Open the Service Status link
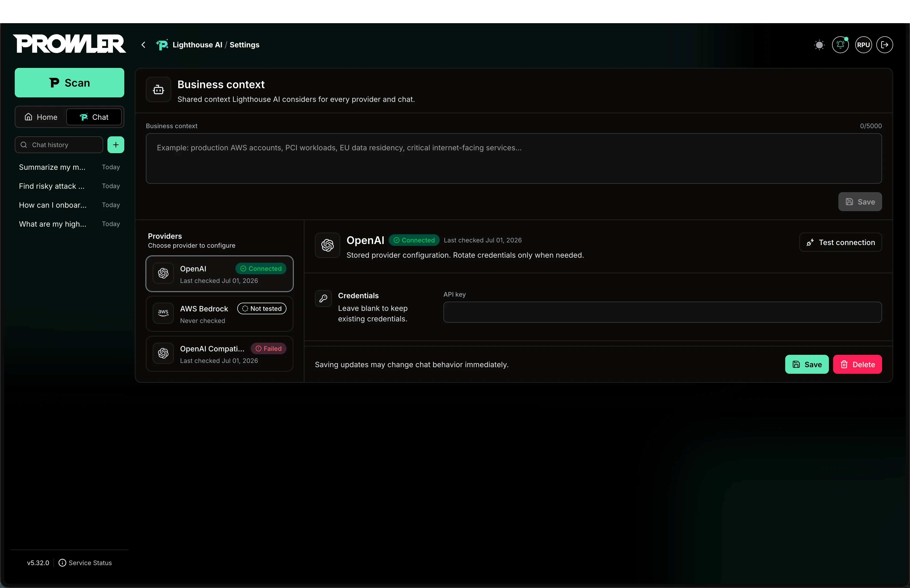Screen dimensions: 910x588 pyautogui.click(x=85, y=563)
